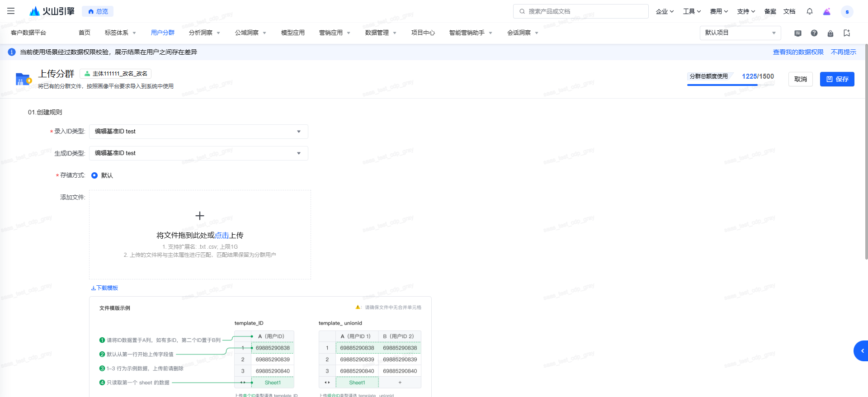Screen dimensions: 868x397
Task: Click the 保存 save button
Action: pyautogui.click(x=837, y=79)
